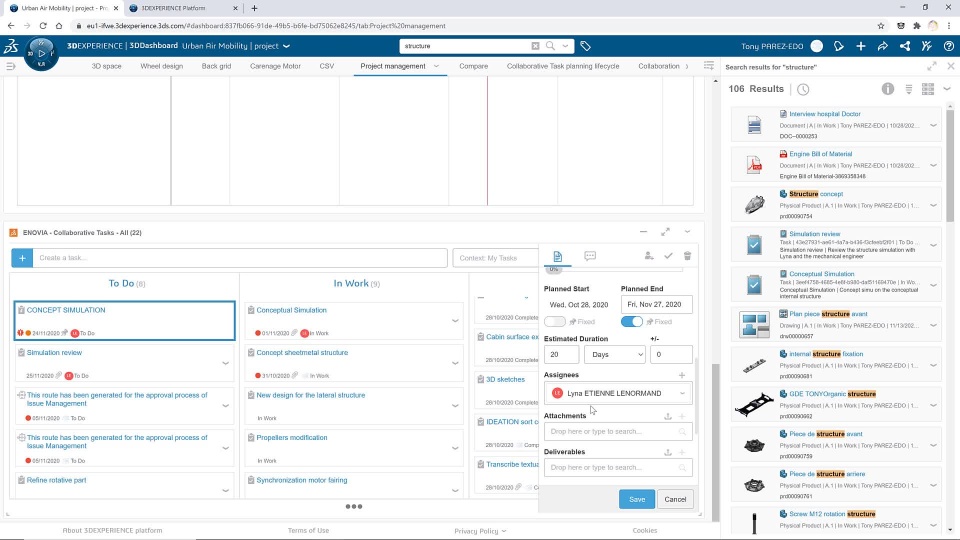
Task: Open Project management tab menu arrow
Action: 437,66
